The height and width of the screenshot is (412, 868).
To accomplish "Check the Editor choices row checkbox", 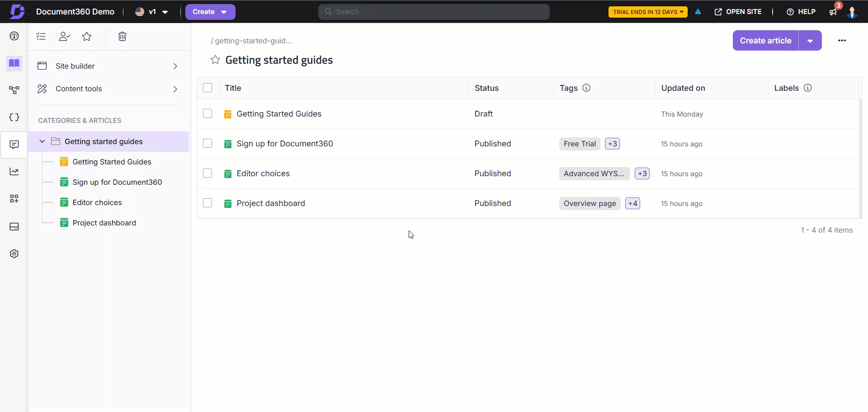I will pyautogui.click(x=208, y=173).
